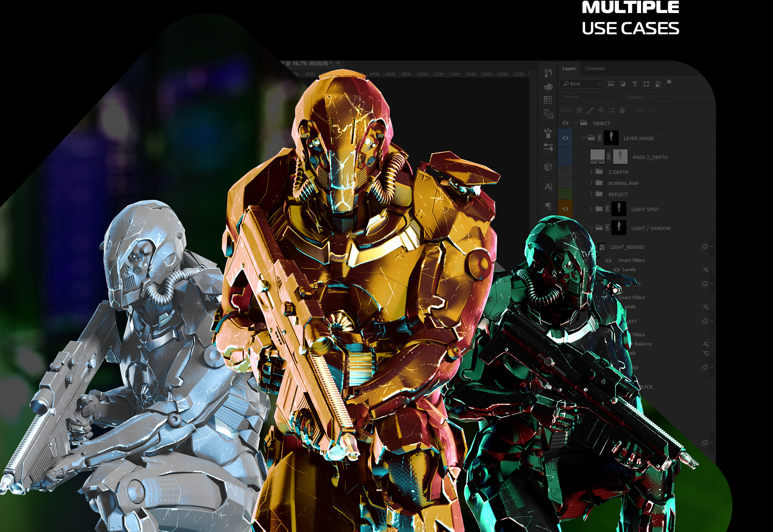This screenshot has width=773, height=532.
Task: Click link icon on LAYER IMAGE mask
Action: (600, 138)
